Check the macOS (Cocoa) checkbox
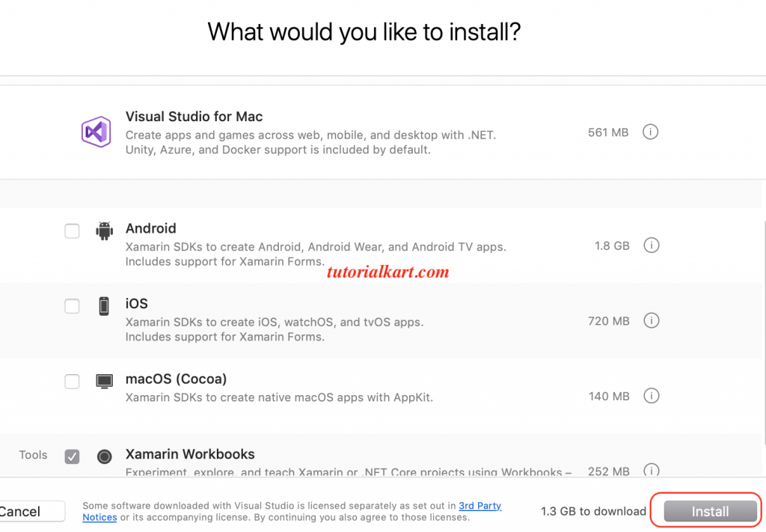 pyautogui.click(x=72, y=382)
